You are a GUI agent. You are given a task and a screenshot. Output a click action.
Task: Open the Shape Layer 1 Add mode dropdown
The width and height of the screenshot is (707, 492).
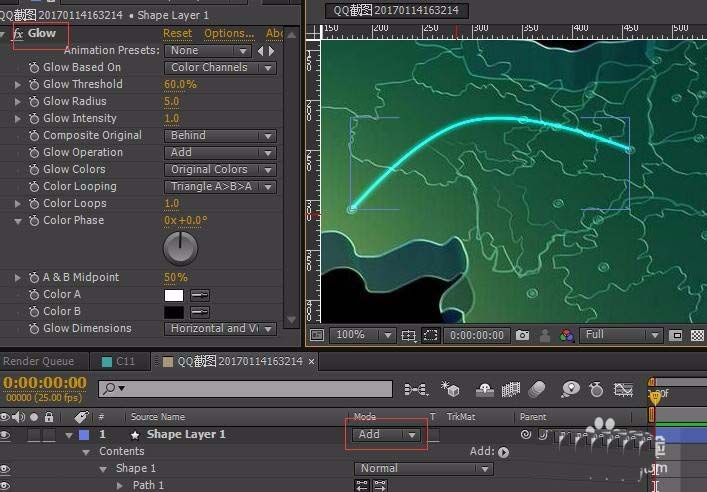point(386,435)
